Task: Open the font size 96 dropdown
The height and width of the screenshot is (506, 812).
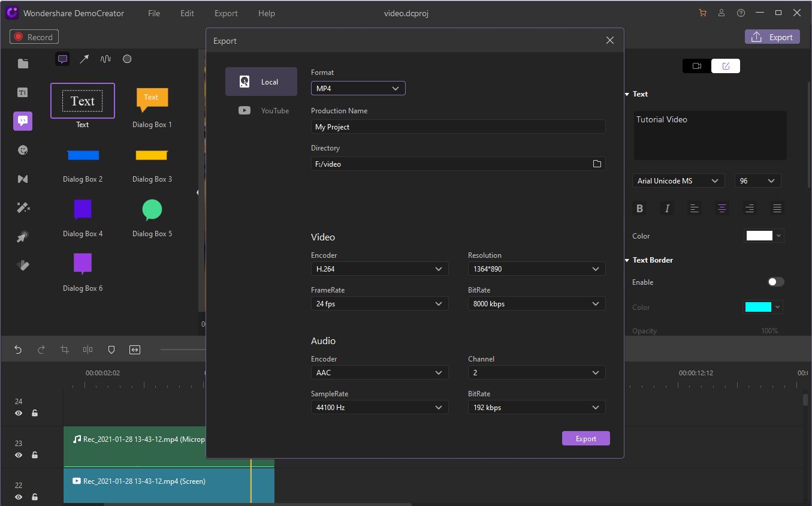Action: point(757,181)
